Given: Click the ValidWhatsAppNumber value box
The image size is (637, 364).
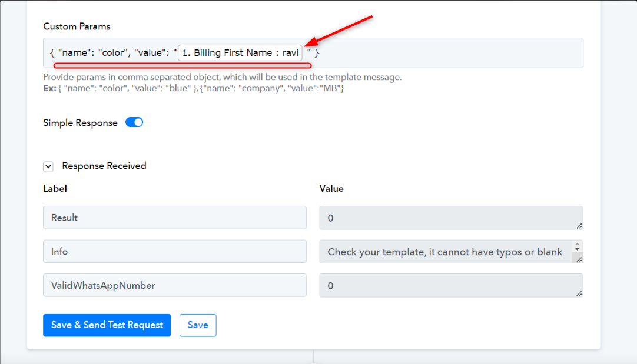Looking at the screenshot, I should tap(451, 285).
